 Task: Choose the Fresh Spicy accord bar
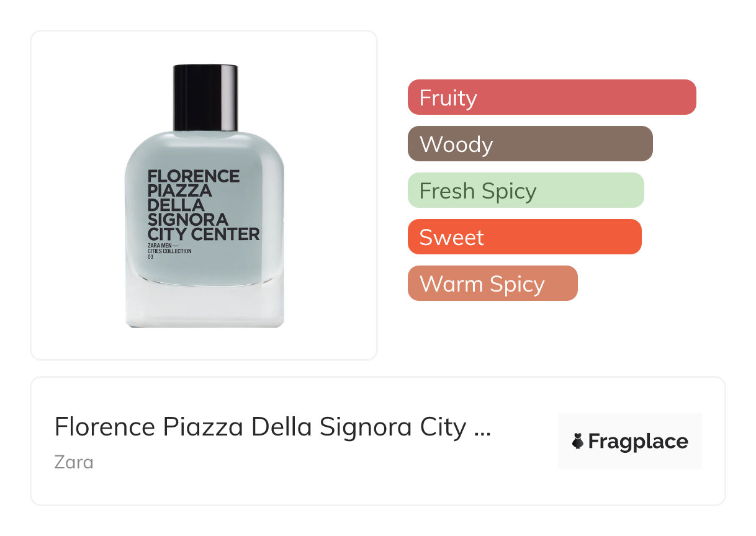525,190
